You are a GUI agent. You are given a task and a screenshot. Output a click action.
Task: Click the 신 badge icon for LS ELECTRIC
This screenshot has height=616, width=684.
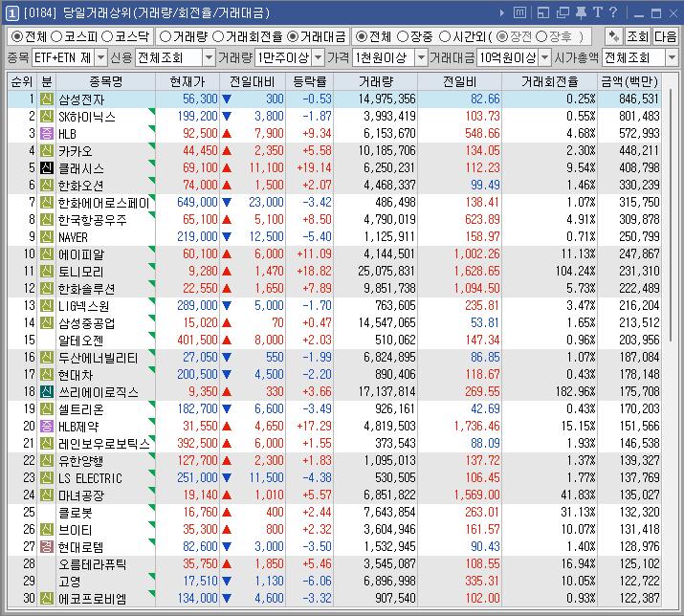pos(47,477)
